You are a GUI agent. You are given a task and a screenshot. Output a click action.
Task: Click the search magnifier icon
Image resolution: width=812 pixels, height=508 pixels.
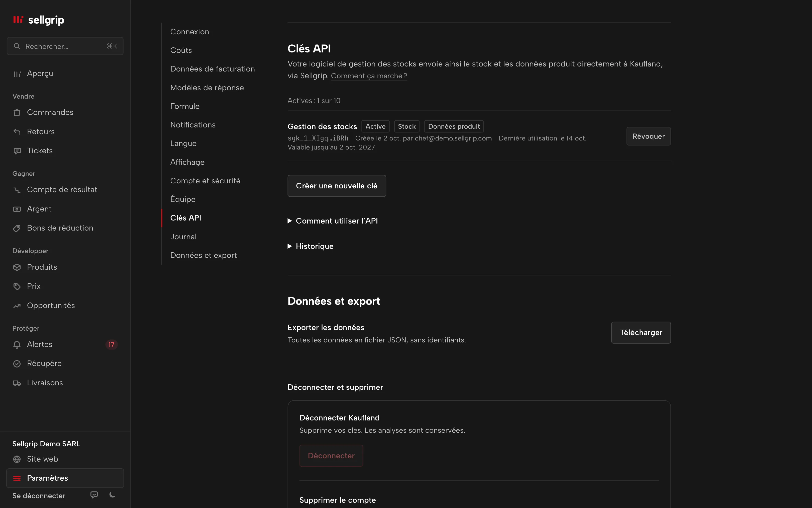coord(17,46)
